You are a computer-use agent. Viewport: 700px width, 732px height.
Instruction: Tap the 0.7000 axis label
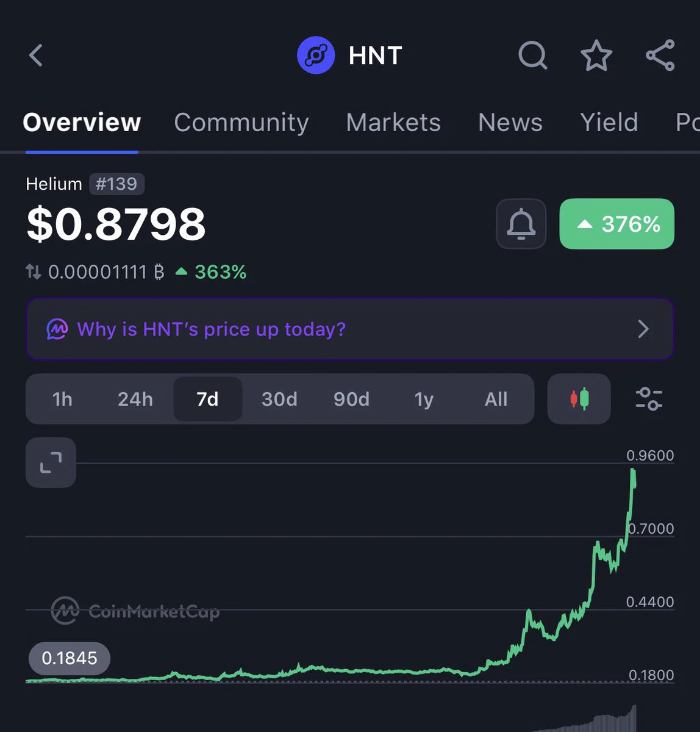[x=651, y=528]
